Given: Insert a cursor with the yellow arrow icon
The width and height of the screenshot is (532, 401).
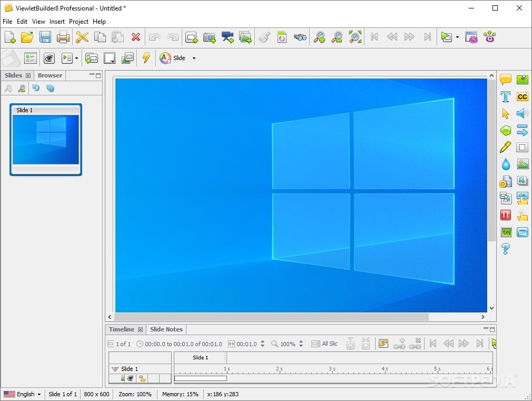Looking at the screenshot, I should tap(506, 113).
